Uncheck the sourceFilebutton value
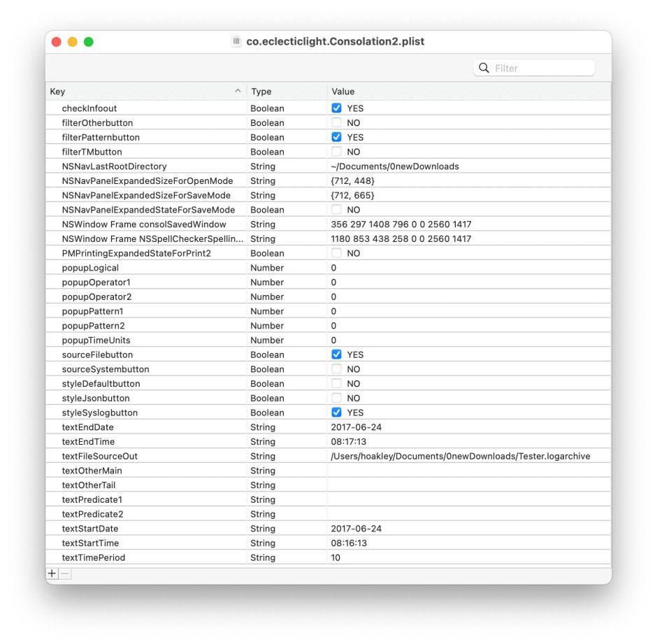 [336, 355]
